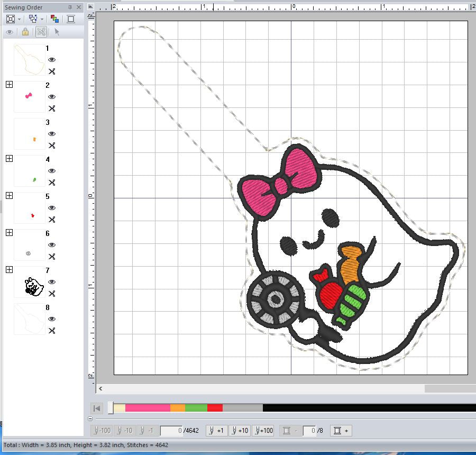Toggle visibility of sewing item 5

coord(52,208)
